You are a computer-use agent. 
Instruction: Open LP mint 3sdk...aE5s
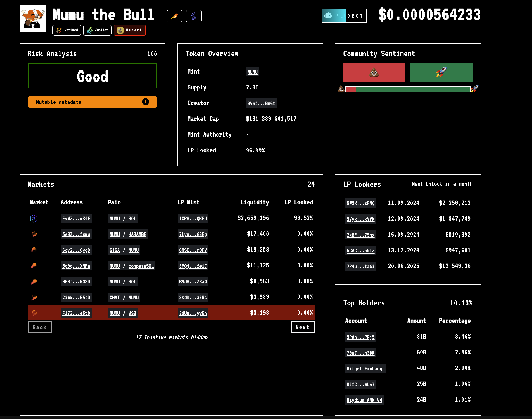pos(193,297)
